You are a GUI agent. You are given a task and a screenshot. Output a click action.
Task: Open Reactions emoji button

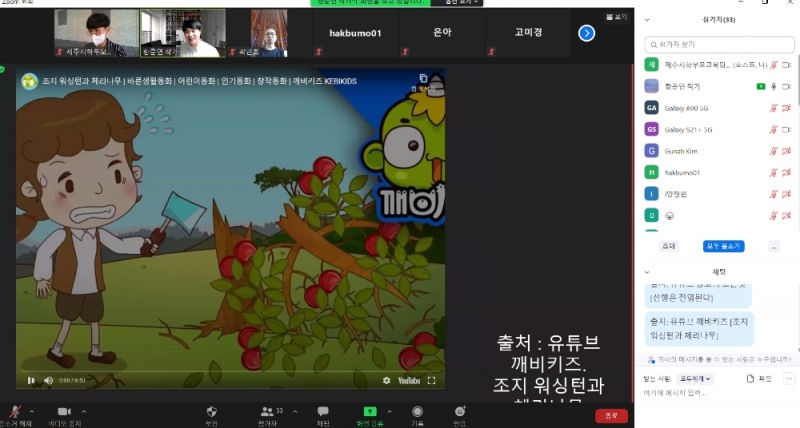click(x=460, y=414)
